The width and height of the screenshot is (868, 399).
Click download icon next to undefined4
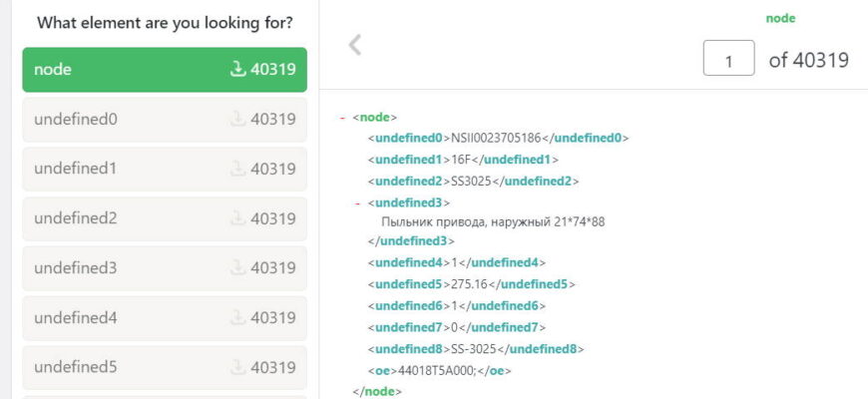tap(237, 318)
